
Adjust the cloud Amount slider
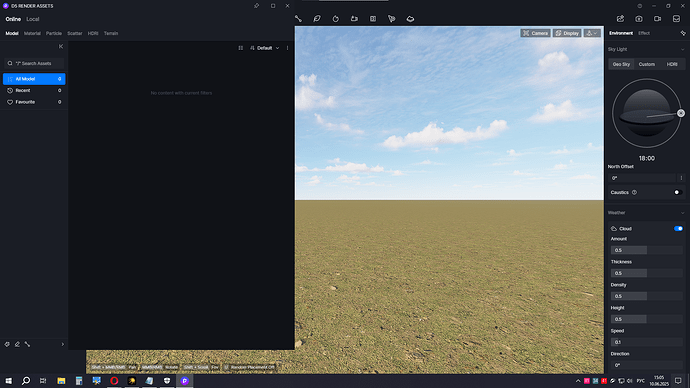646,250
